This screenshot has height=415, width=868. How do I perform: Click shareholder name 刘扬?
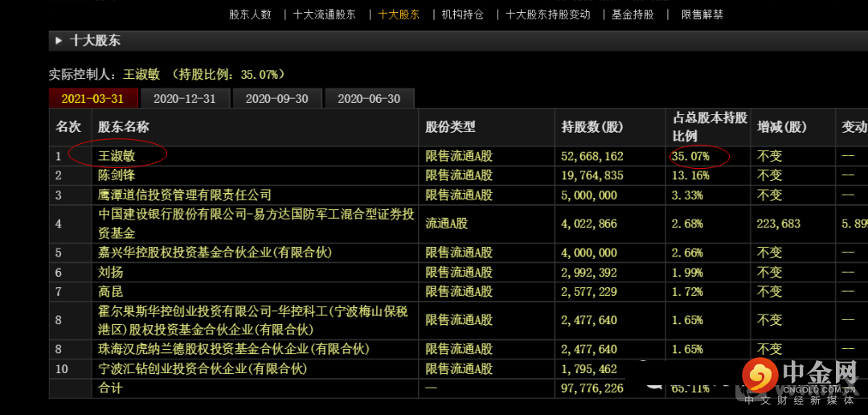click(x=110, y=272)
